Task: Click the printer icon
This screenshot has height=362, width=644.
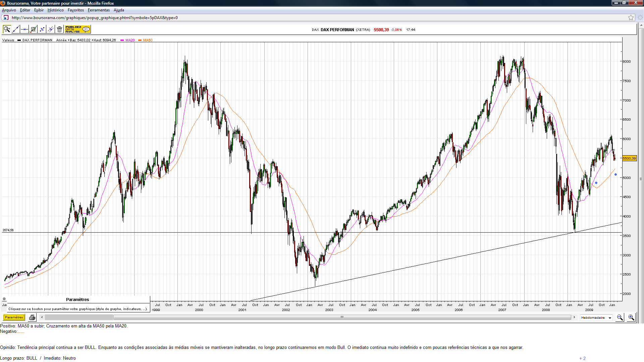Action: click(x=32, y=317)
